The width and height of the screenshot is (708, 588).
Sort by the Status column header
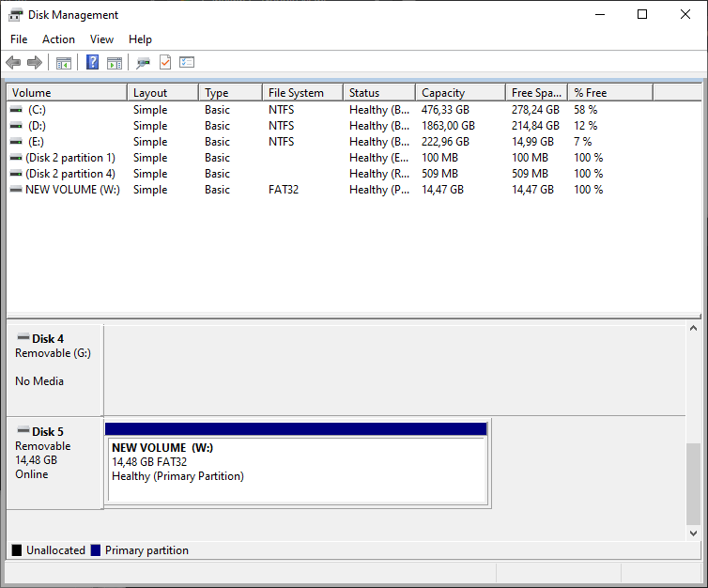coord(379,93)
